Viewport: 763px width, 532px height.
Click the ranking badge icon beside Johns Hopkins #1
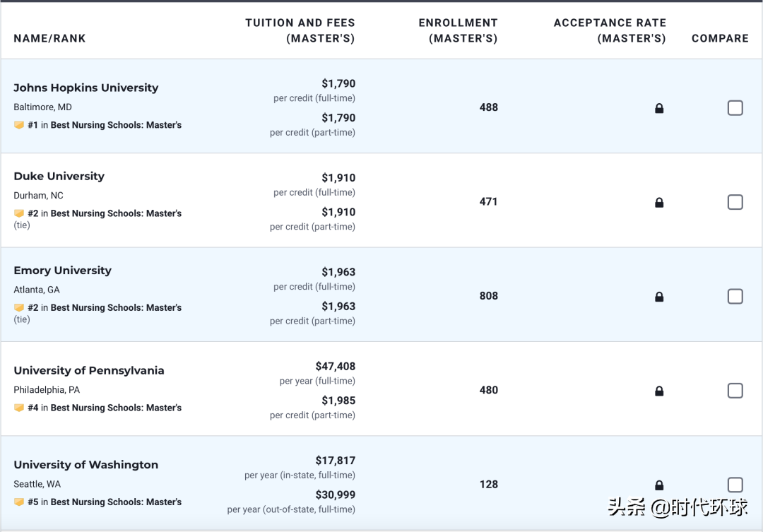tap(19, 125)
